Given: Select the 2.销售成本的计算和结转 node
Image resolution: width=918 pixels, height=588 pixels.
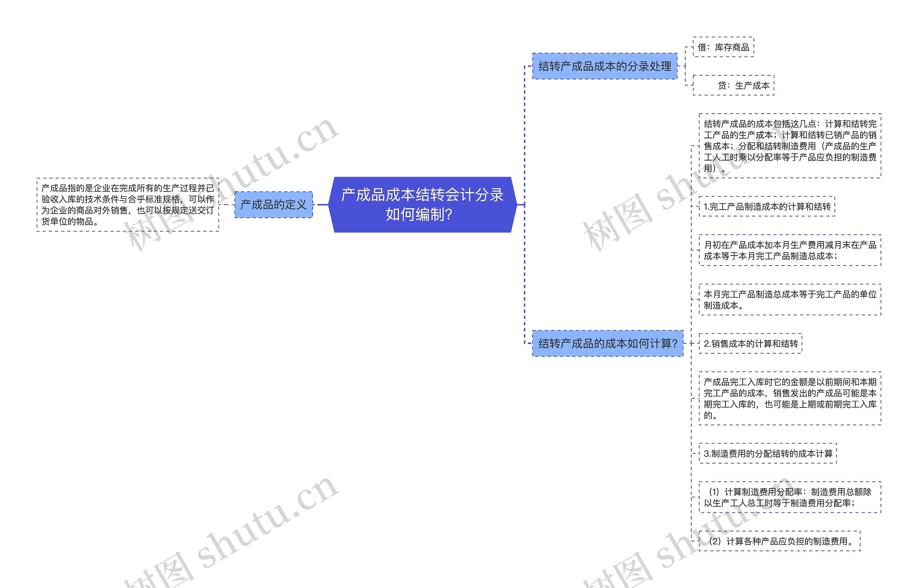Looking at the screenshot, I should pyautogui.click(x=751, y=343).
